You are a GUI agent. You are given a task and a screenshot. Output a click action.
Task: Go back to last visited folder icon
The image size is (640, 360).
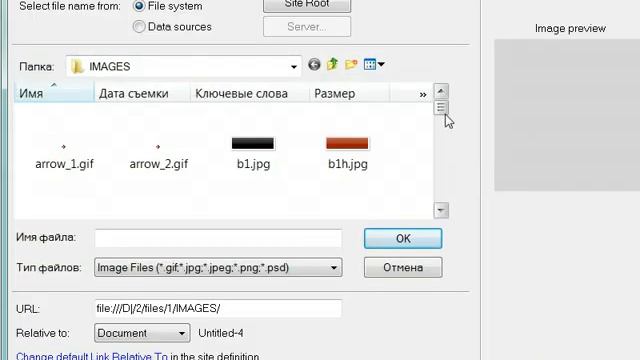tap(314, 64)
